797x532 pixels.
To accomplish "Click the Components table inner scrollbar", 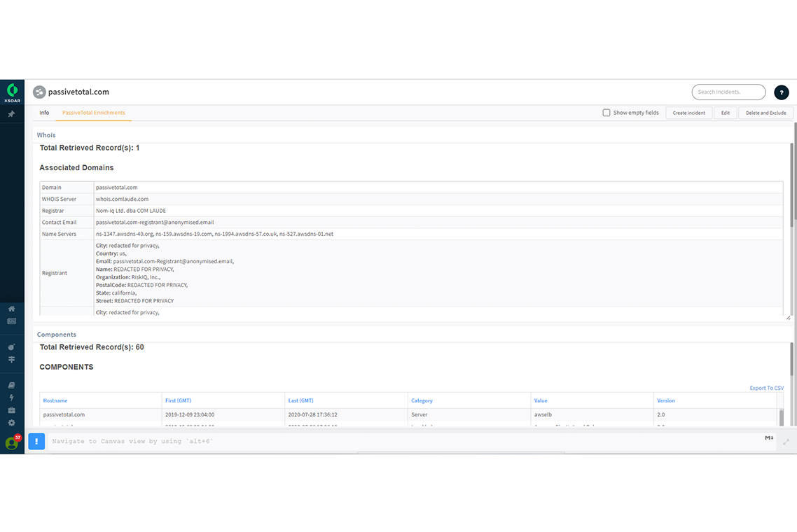I will 782,418.
